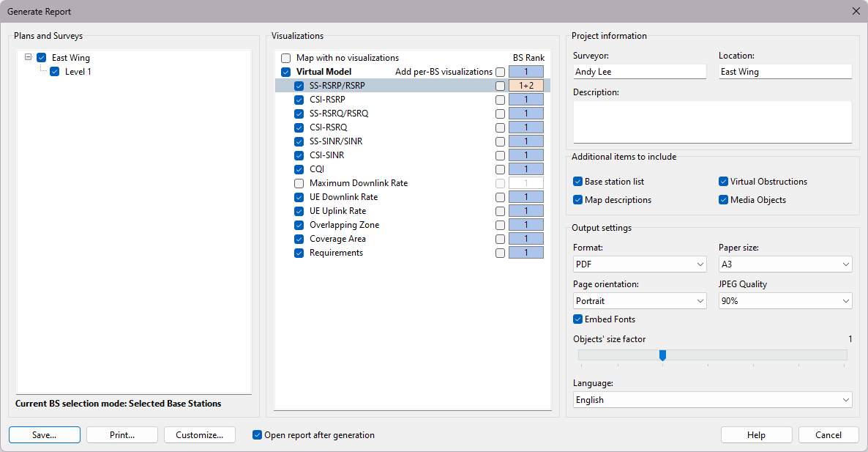Viewport: 868px width, 452px height.
Task: Expand the Page orientation dropdown
Action: click(x=639, y=301)
